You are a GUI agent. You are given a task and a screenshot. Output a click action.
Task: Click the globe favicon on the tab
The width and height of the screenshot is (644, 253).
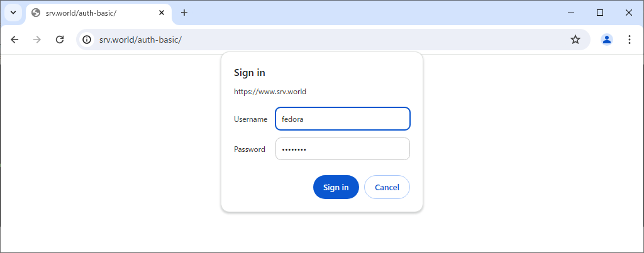[36, 13]
